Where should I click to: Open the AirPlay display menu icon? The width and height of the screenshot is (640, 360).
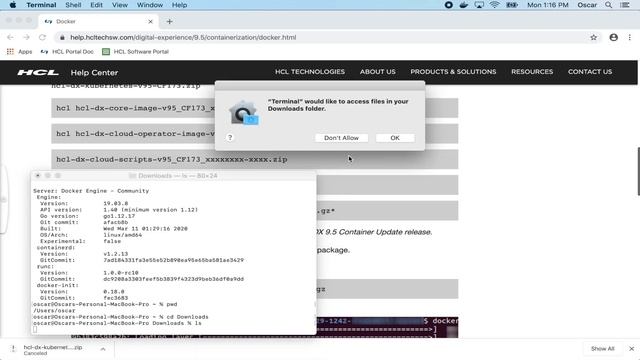coord(479,5)
